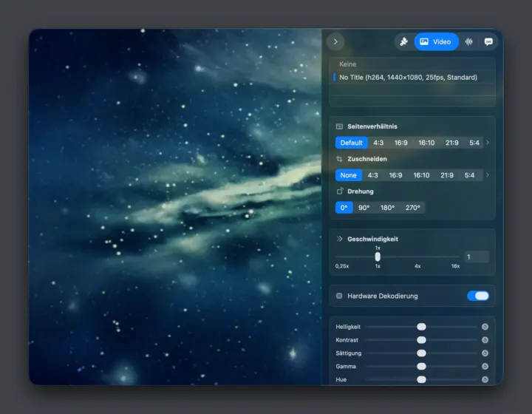The image size is (532, 414).
Task: Set Drehung to 90°
Action: (364, 208)
